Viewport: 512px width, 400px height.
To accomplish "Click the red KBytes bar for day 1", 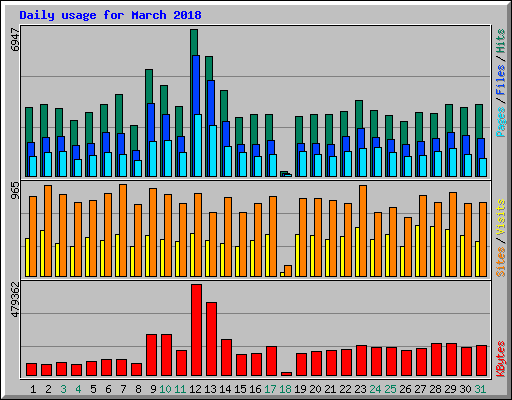I will pos(31,370).
